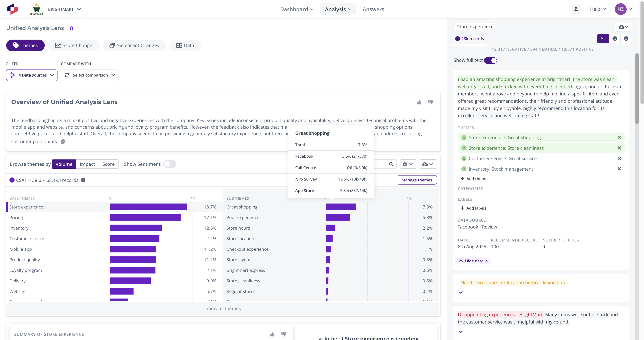Expand the Need store hours comment
The image size is (644, 340).
[461, 292]
